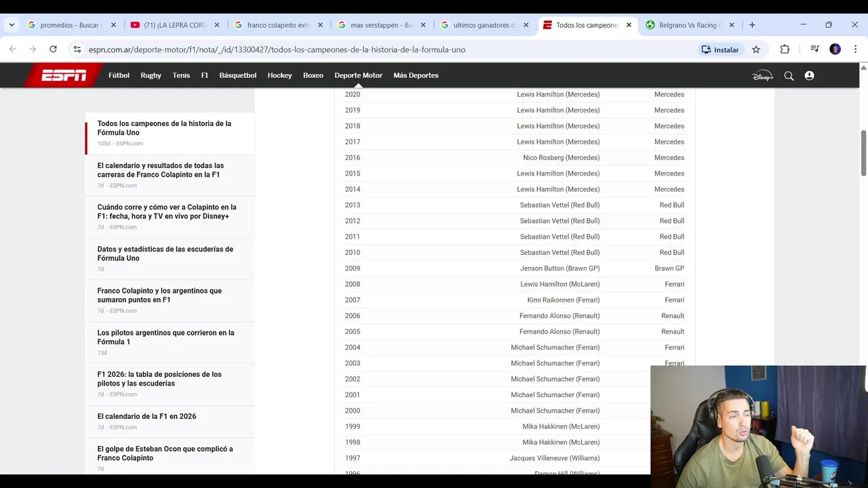Select 'Lewis Hamilton (McLaren)' 2008 text
The height and width of the screenshot is (488, 868).
[560, 284]
